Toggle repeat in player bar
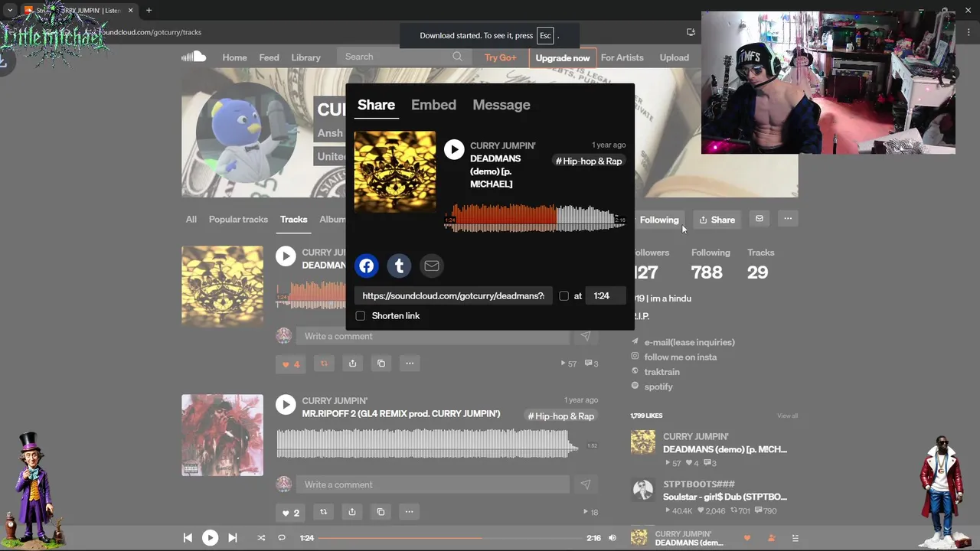 point(282,538)
